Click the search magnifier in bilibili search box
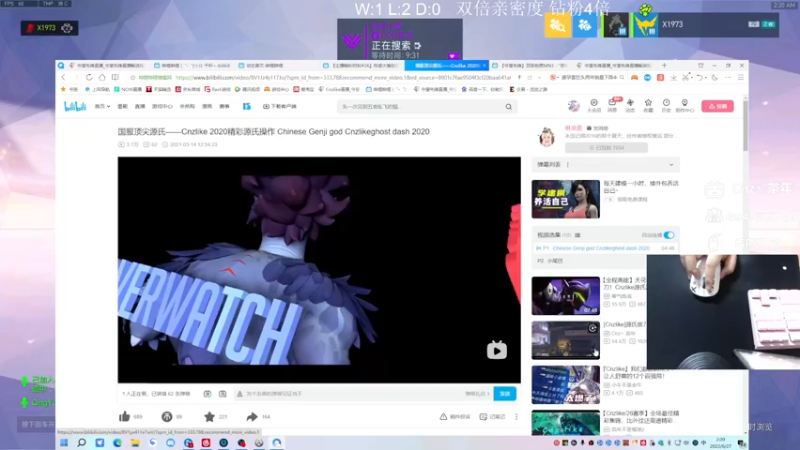Viewport: 800px width, 450px height. coord(509,107)
